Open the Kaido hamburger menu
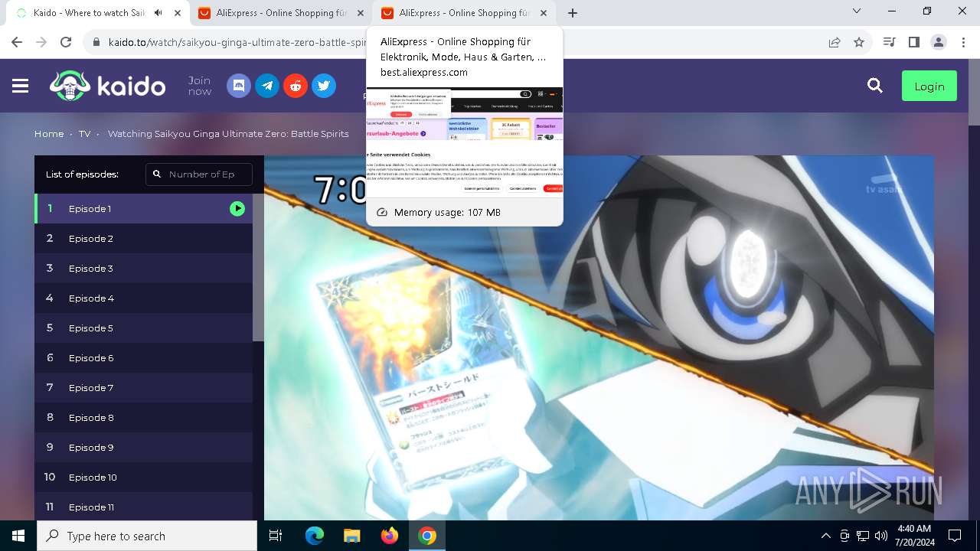The height and width of the screenshot is (551, 980). coord(21,86)
